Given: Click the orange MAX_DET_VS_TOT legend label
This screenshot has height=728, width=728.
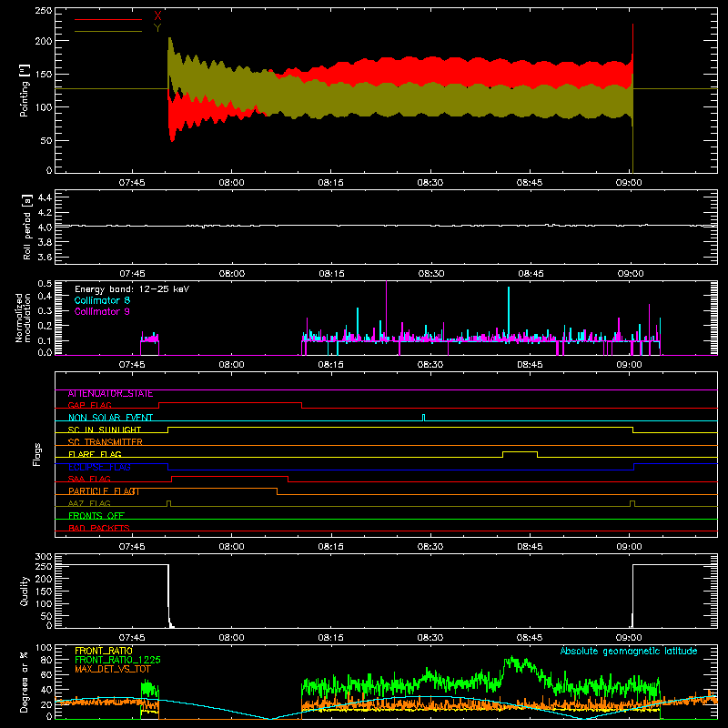Looking at the screenshot, I should coord(113,669).
